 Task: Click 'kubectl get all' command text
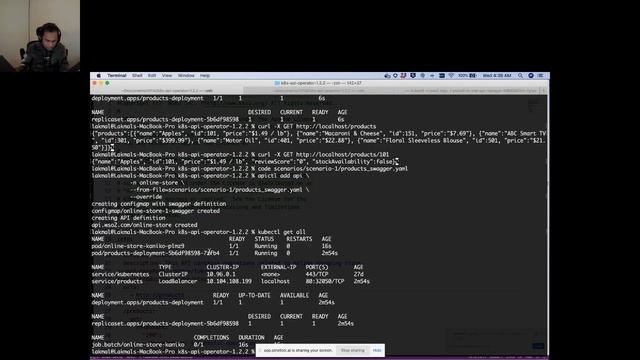(x=281, y=232)
